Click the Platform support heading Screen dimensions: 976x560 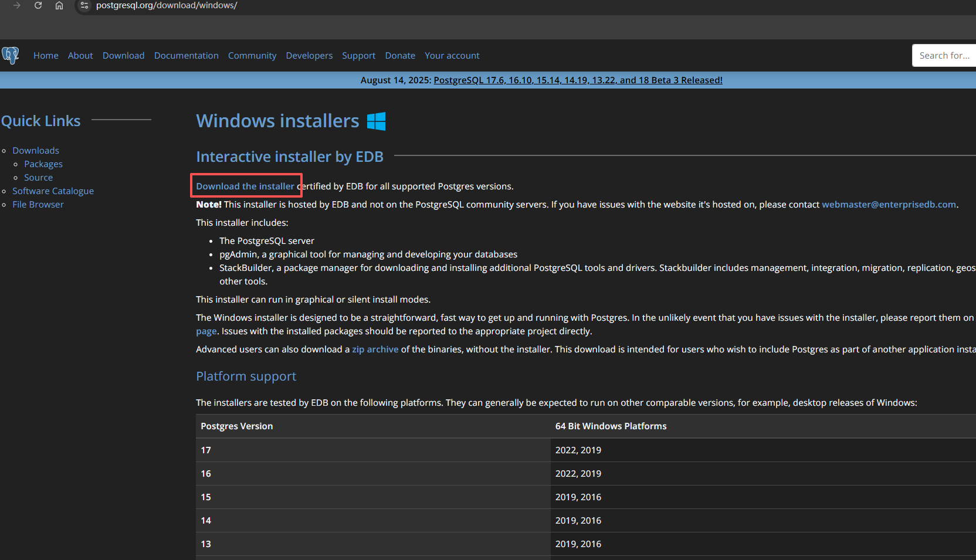coord(246,376)
